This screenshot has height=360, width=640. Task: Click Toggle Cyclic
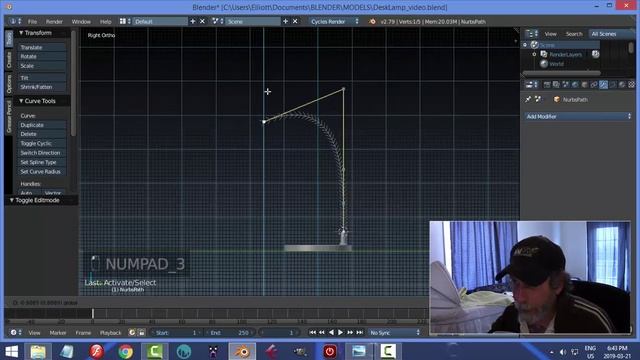pos(42,143)
